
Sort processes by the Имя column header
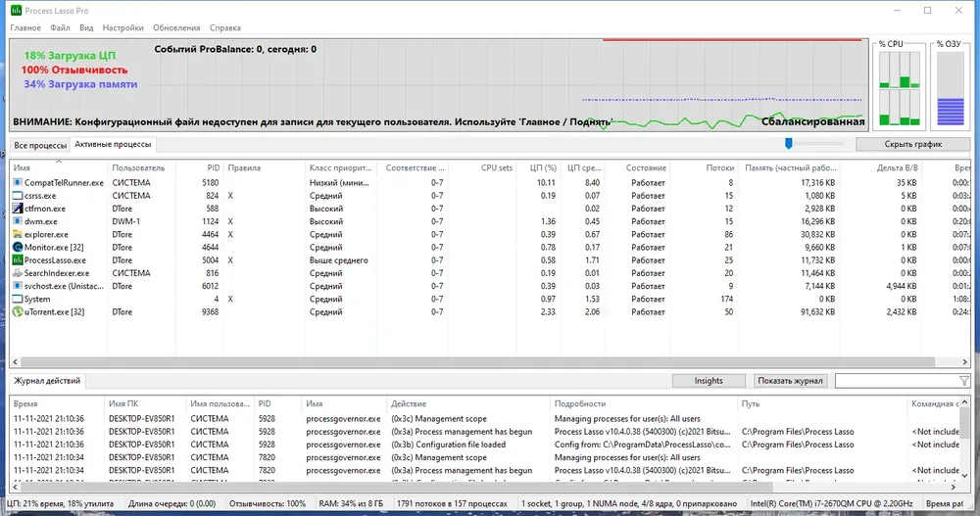coord(60,167)
